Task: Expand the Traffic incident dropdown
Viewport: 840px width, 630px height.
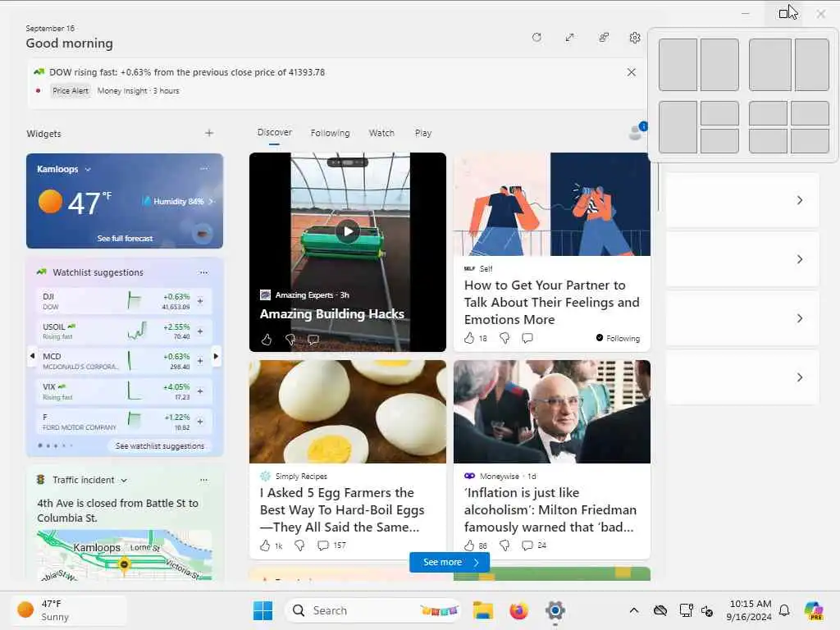Action: [x=124, y=481]
